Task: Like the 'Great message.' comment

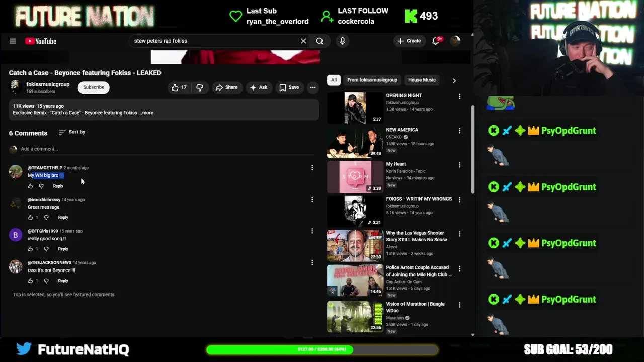Action: [30, 218]
